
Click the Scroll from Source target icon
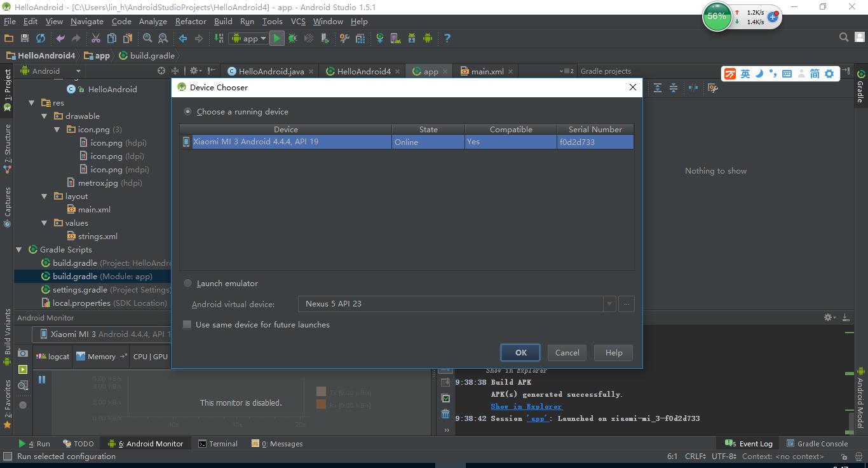click(161, 71)
